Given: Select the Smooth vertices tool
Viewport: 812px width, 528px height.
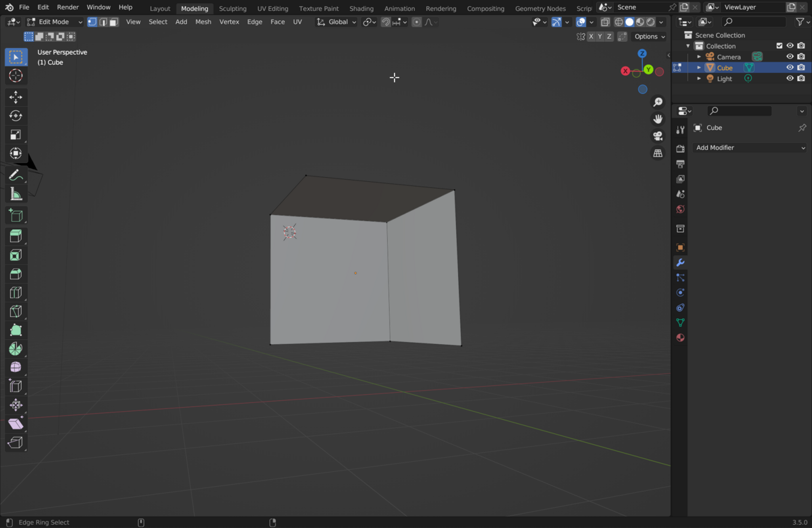Looking at the screenshot, I should (16, 367).
